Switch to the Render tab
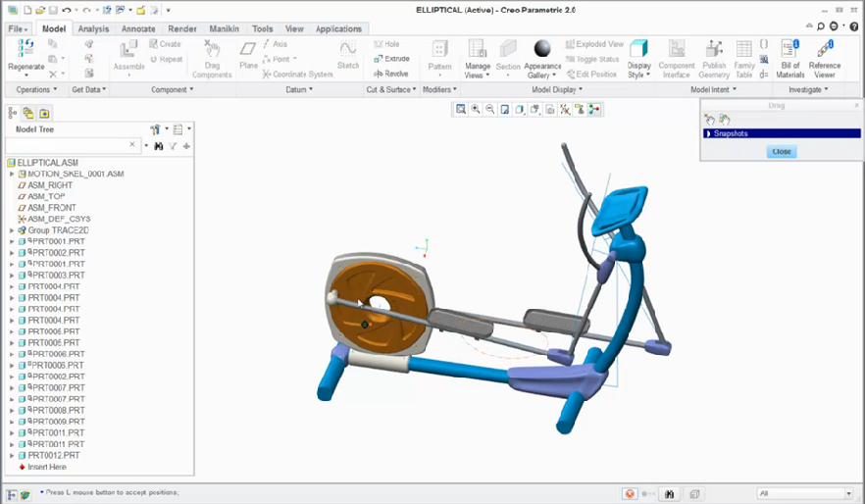 182,28
